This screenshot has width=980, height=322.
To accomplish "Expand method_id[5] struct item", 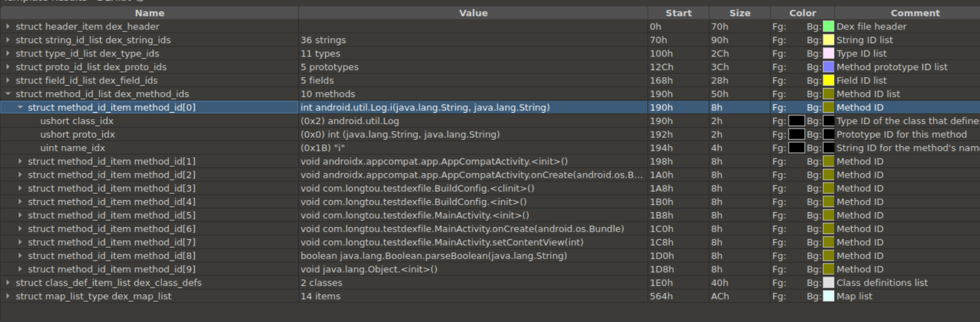I will pyautogui.click(x=20, y=215).
